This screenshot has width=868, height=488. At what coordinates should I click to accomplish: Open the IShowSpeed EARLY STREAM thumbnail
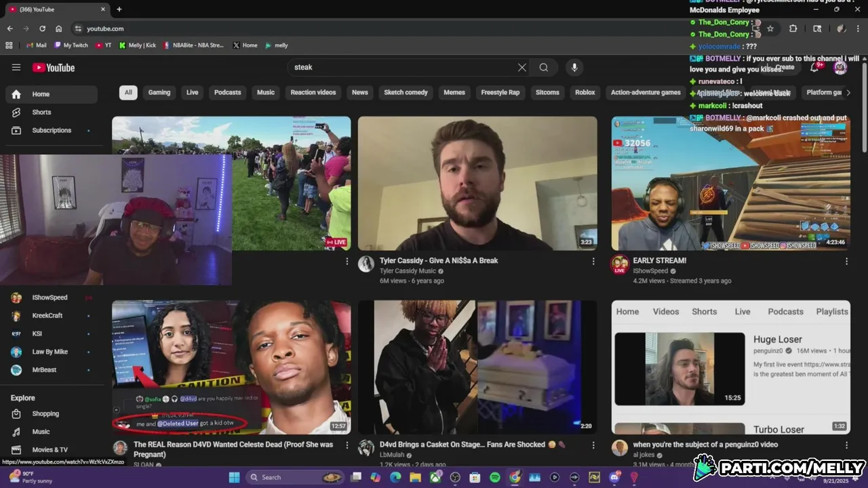[730, 183]
